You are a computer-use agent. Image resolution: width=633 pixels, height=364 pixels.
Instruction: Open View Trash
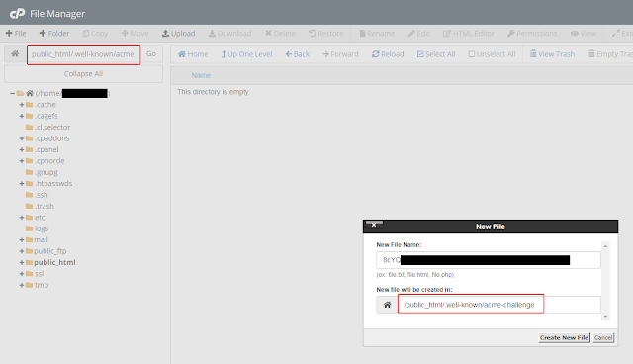point(552,54)
